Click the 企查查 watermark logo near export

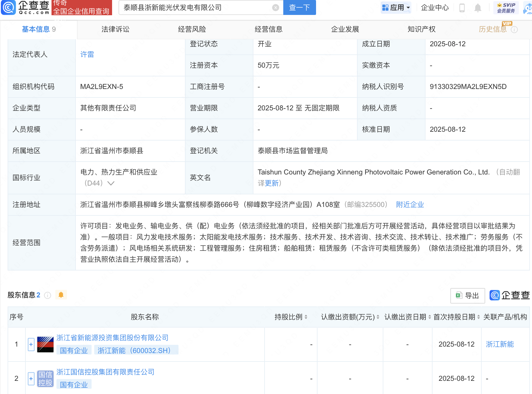(509, 295)
